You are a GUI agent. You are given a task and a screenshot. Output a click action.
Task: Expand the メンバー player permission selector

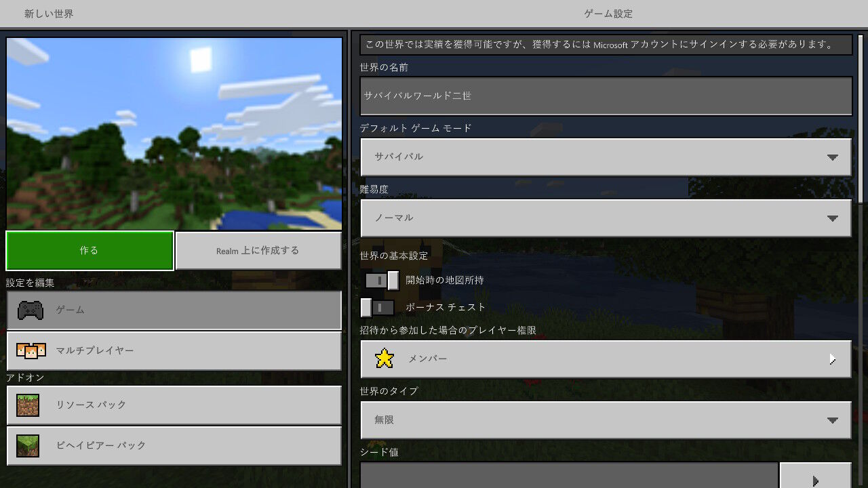(x=606, y=359)
